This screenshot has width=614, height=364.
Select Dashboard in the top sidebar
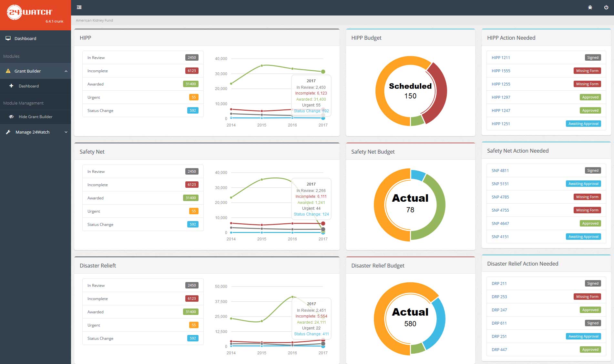25,38
